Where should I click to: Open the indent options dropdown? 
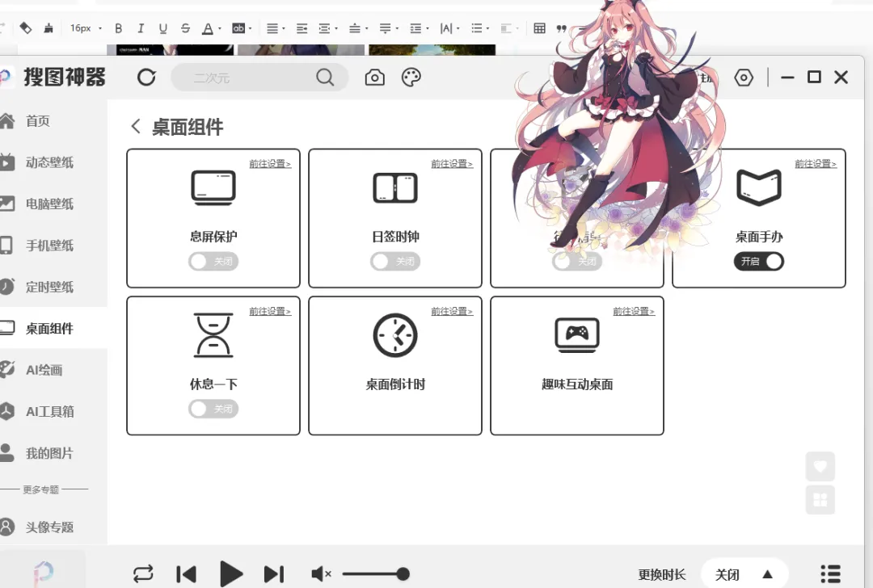click(328, 28)
